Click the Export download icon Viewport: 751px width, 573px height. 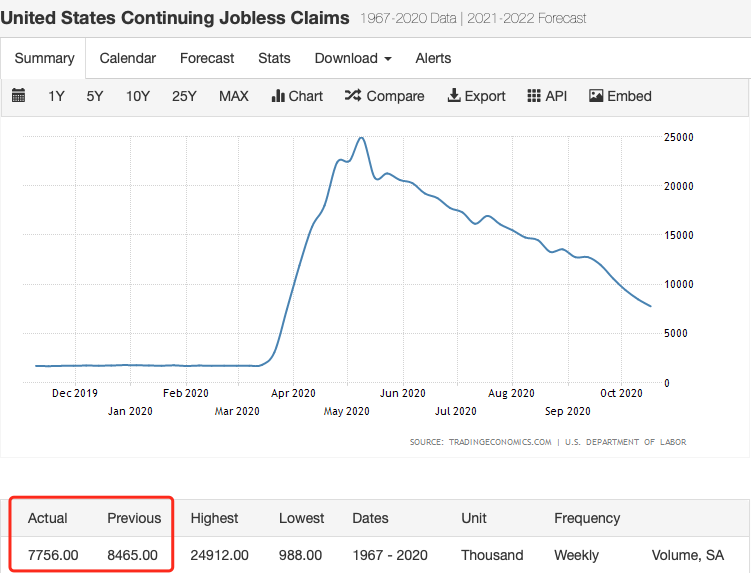(x=453, y=96)
